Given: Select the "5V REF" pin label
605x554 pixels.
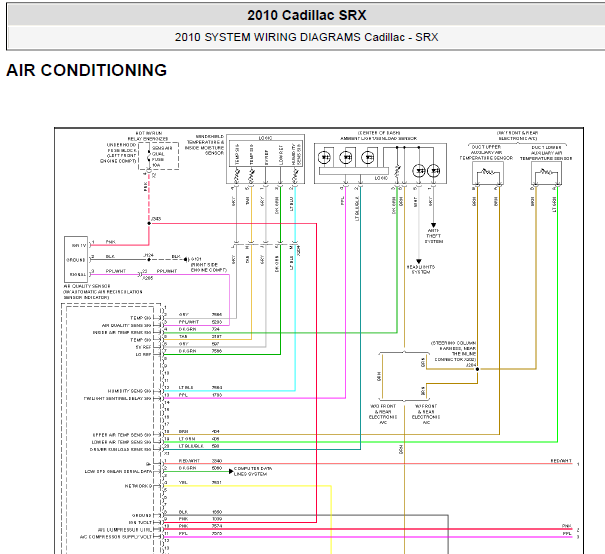Looking at the screenshot, I should tap(144, 347).
